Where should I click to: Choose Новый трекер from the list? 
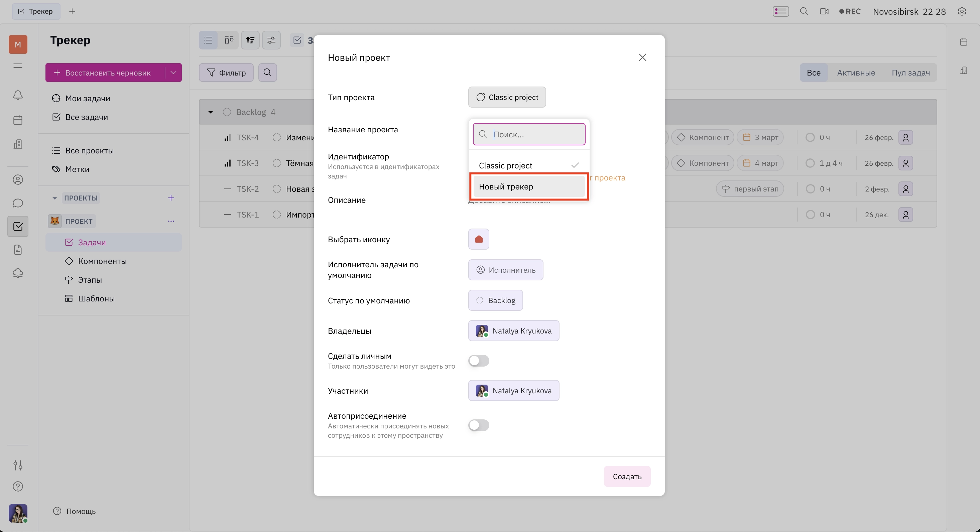[529, 187]
